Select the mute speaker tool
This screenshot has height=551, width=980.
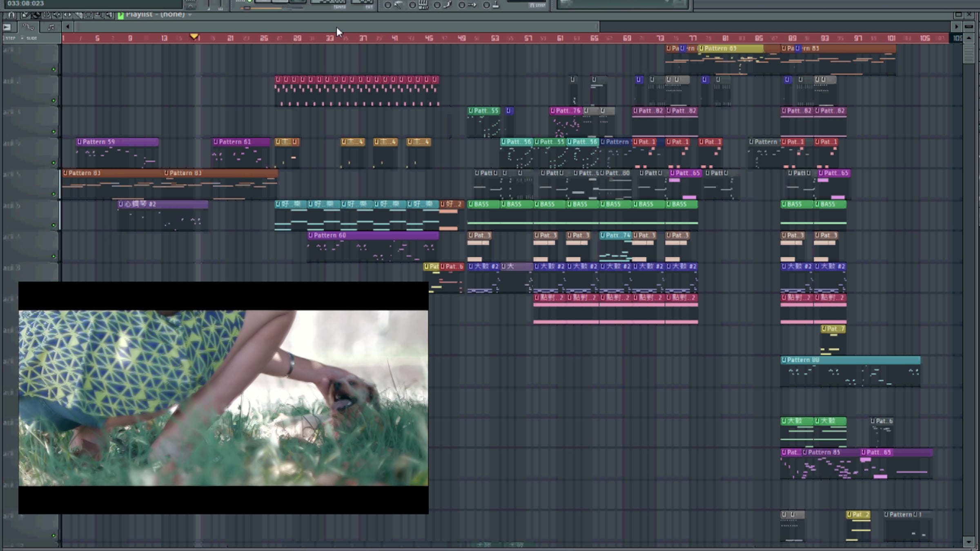pyautogui.click(x=57, y=15)
